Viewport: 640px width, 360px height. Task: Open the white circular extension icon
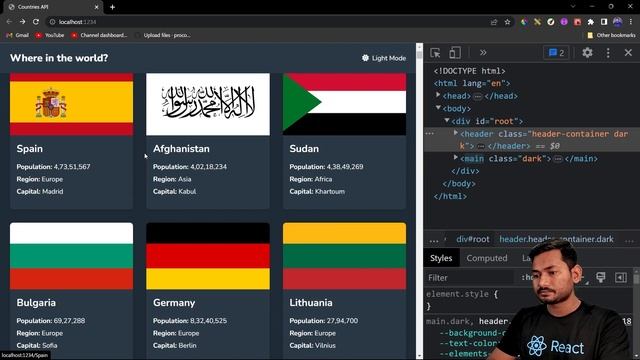(x=551, y=22)
